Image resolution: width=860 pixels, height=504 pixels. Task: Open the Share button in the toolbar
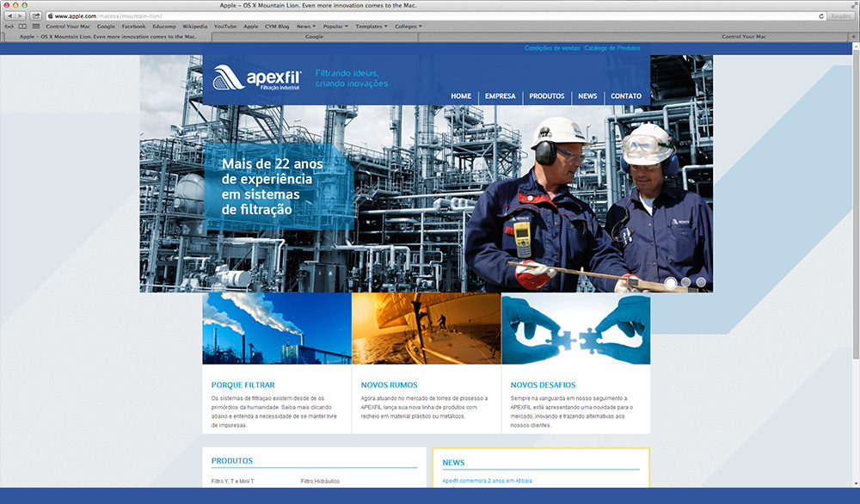coord(35,15)
